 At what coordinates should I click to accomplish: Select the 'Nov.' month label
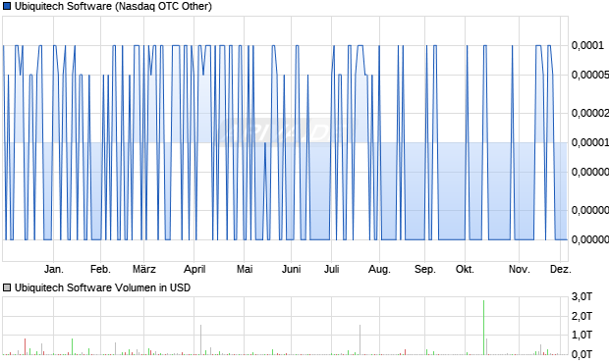[520, 269]
